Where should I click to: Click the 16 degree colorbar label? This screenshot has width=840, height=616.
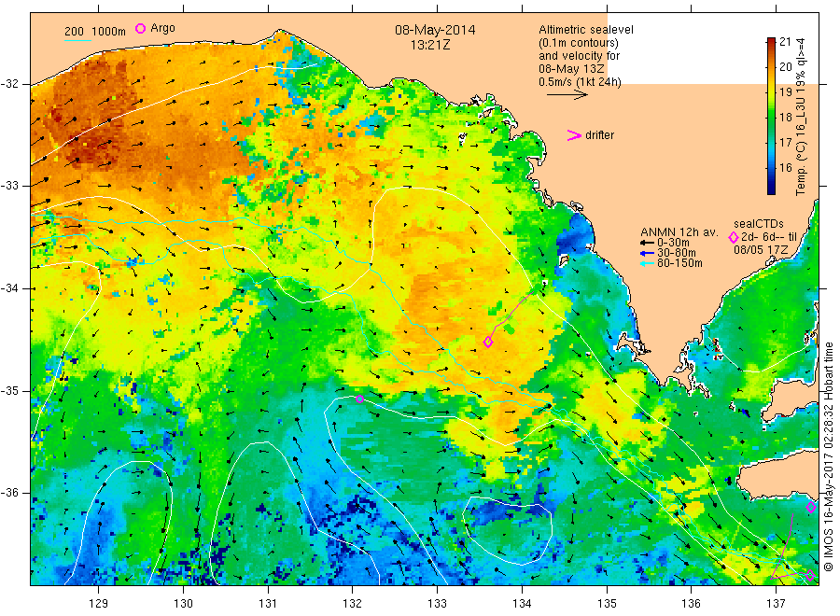coord(785,168)
